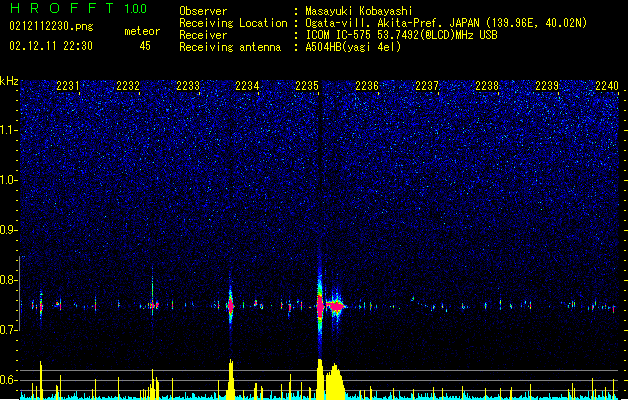Image resolution: width=629 pixels, height=400 pixels.
Task: Click the 1.0 kHz axis label
Action: (9, 180)
